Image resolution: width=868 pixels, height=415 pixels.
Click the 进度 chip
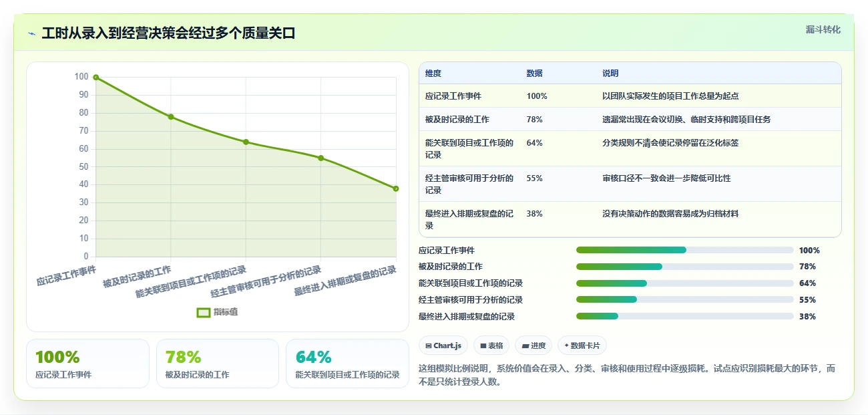533,345
